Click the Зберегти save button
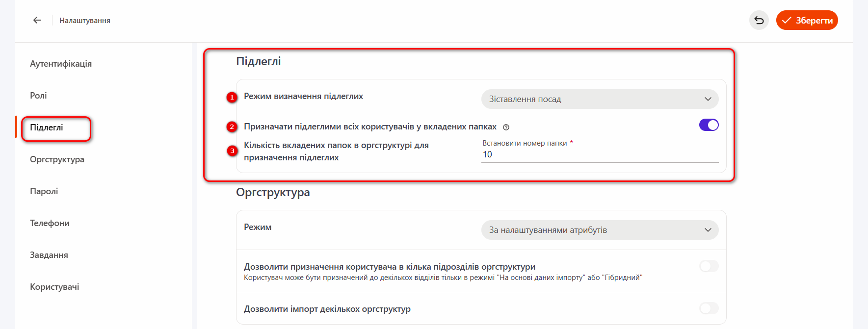This screenshot has width=868, height=329. click(x=807, y=20)
